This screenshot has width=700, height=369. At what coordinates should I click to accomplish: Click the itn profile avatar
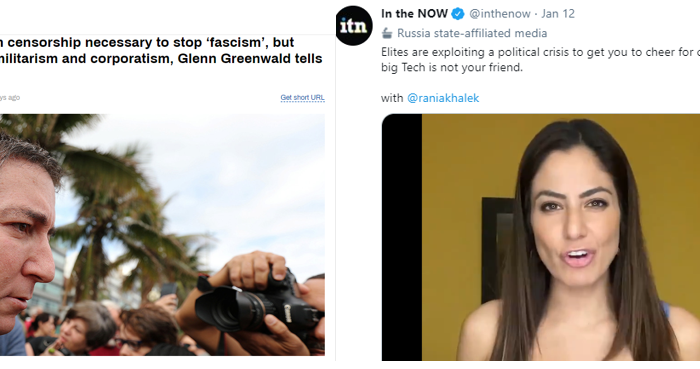tap(354, 26)
